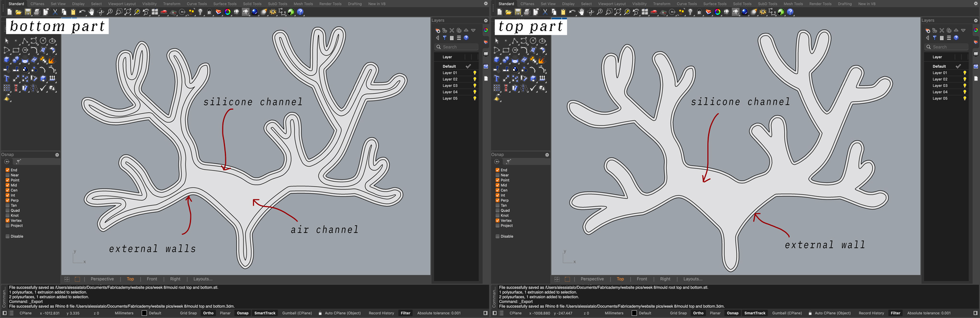This screenshot has height=318, width=980.
Task: Toggle Layer 03 bulb visibility in bottom part window
Action: (x=475, y=86)
